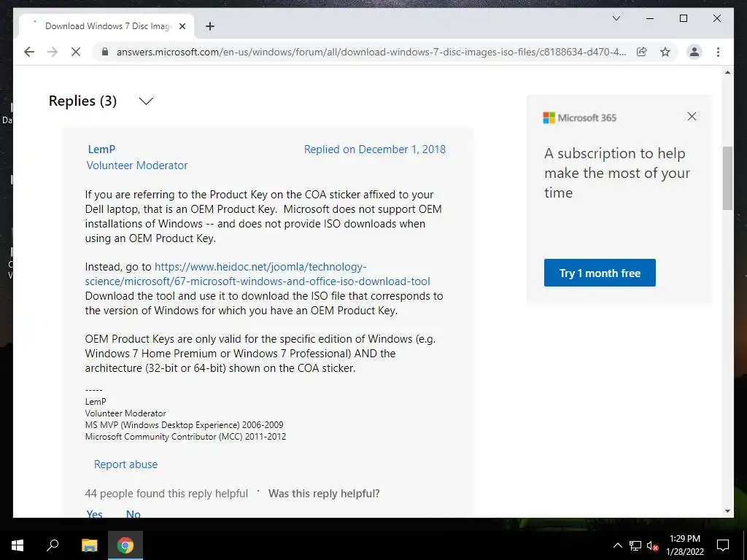
Task: Open the notification center icon
Action: click(723, 545)
